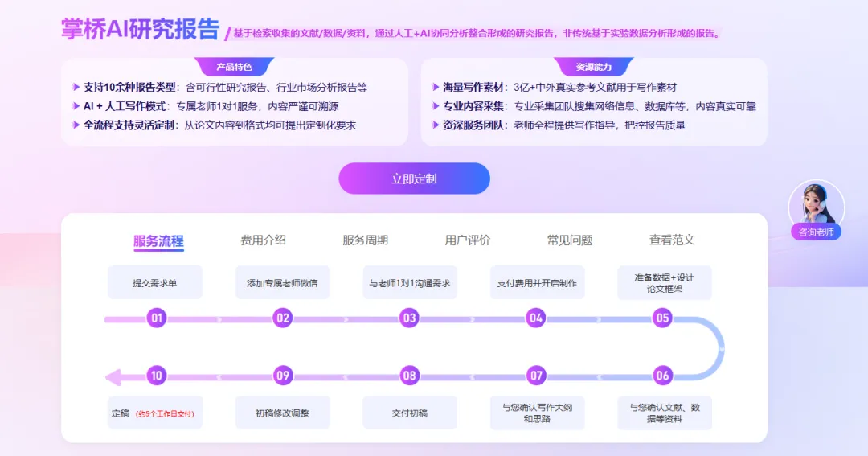Viewport: 868px width, 456px height.
Task: Click the 与您确认文献、数据等资料 box
Action: click(665, 413)
